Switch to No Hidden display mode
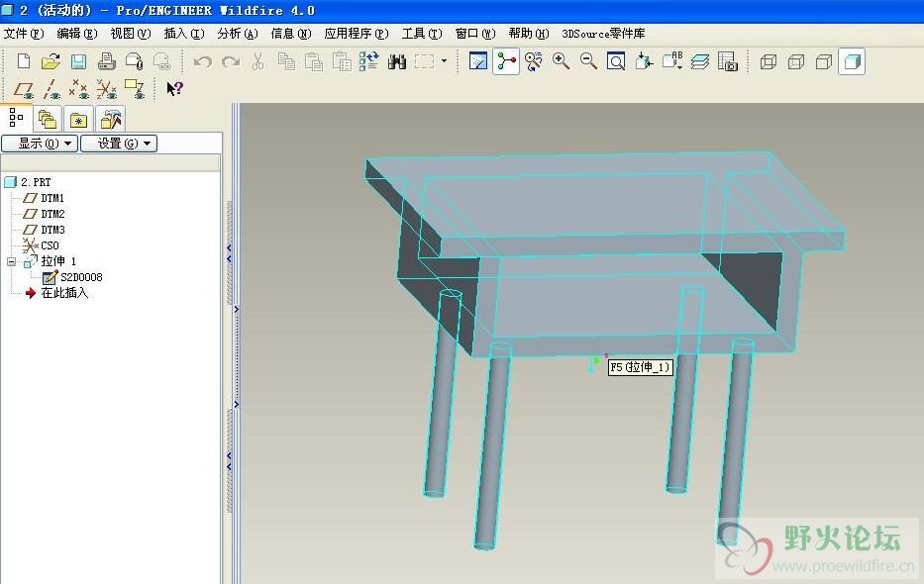Image resolution: width=924 pixels, height=584 pixels. pos(824,61)
